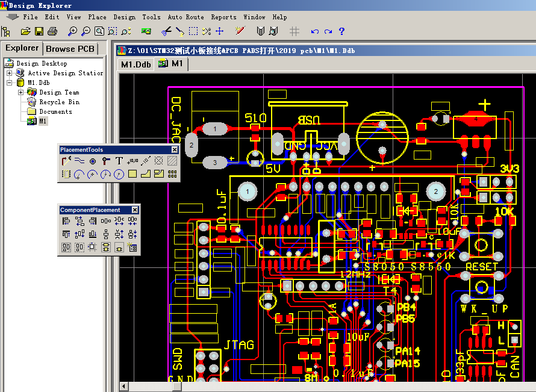Open help with the question mark
Viewport: 536px width, 392px height.
(x=341, y=31)
